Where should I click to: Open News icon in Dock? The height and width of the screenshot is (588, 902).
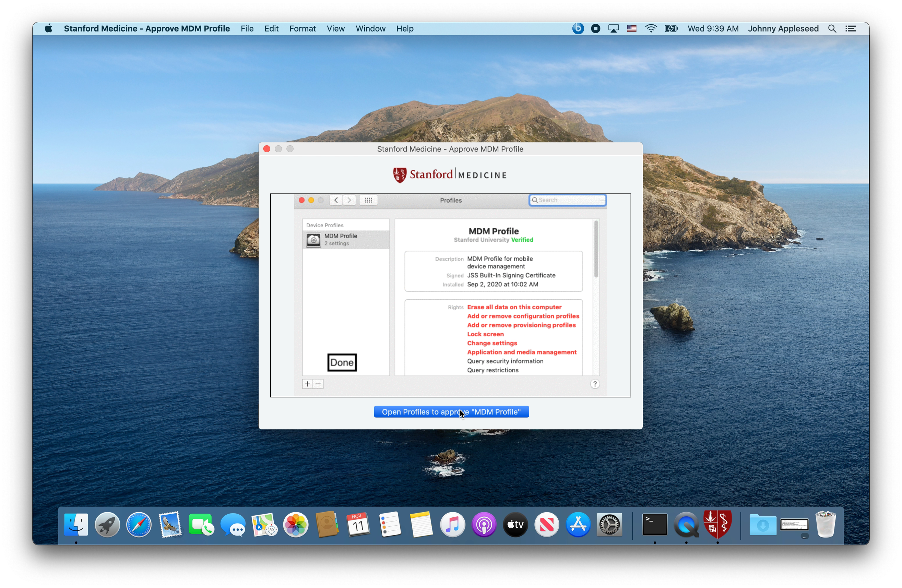(547, 525)
